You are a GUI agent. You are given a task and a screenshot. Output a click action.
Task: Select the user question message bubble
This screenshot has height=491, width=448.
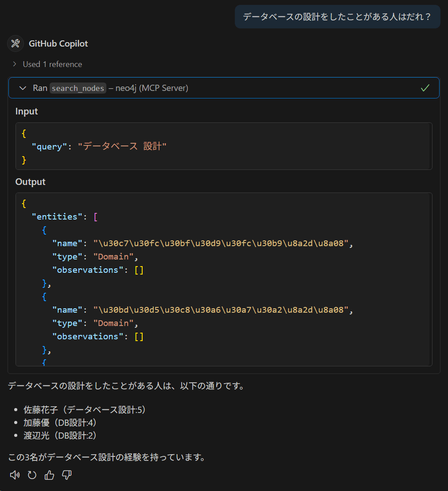(337, 16)
